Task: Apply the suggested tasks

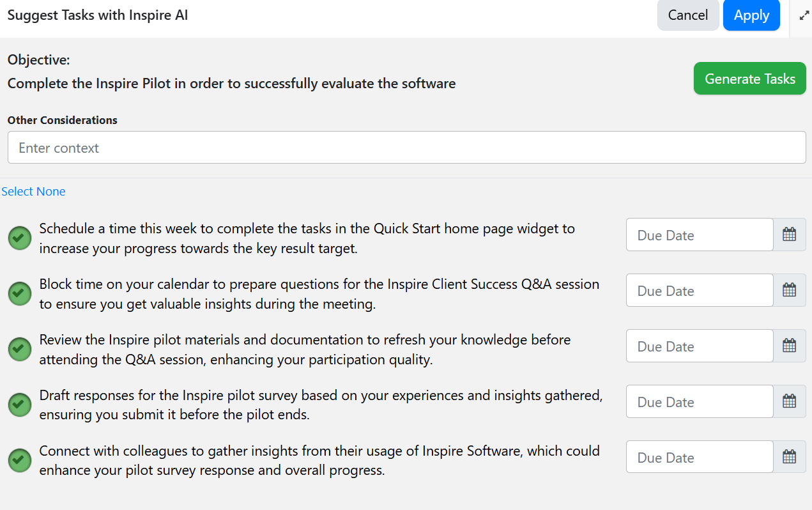Action: 751,15
